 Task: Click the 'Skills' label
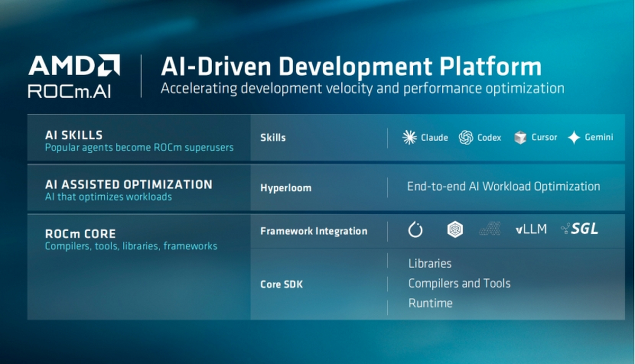[273, 138]
